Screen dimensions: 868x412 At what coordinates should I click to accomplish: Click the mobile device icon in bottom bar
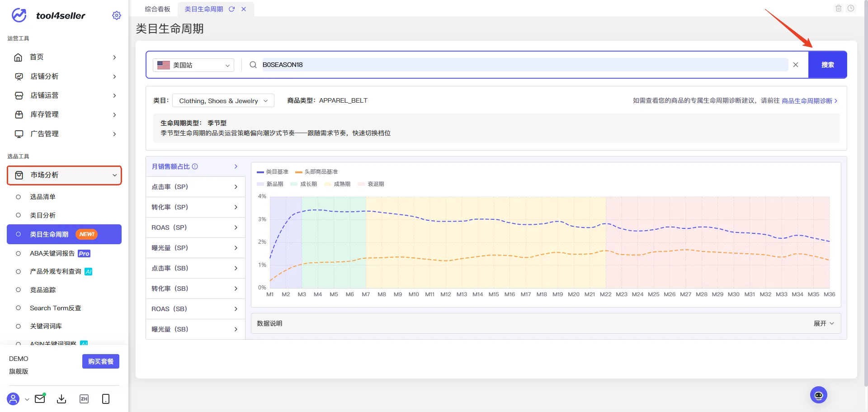(x=106, y=399)
